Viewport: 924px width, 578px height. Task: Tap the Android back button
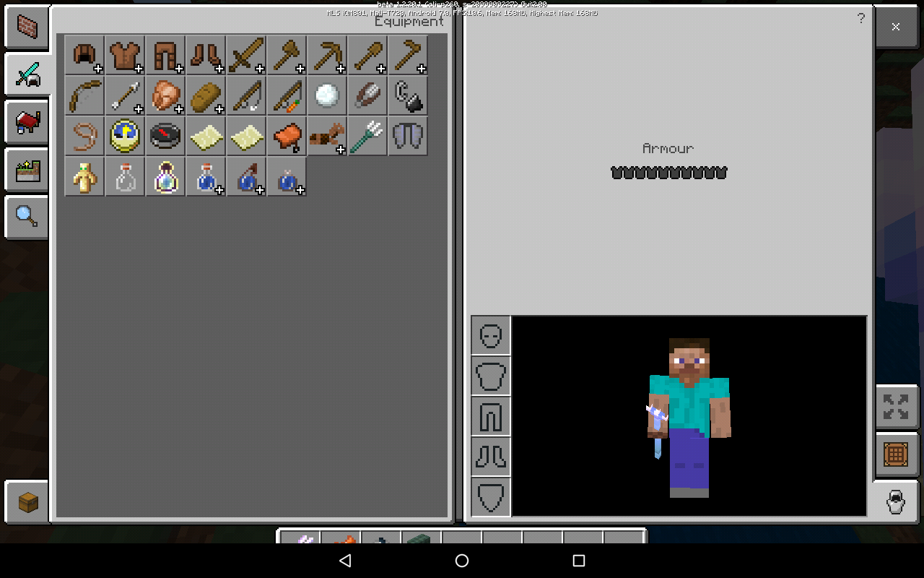345,561
